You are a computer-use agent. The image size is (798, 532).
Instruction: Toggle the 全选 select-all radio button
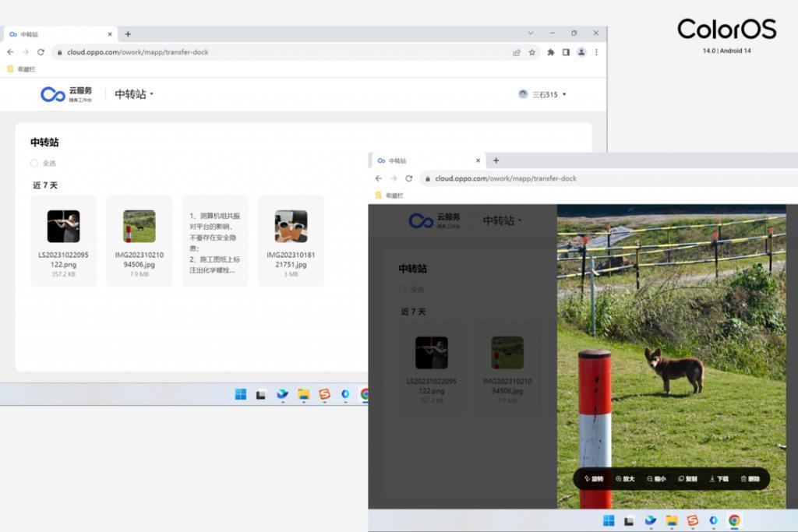point(34,163)
